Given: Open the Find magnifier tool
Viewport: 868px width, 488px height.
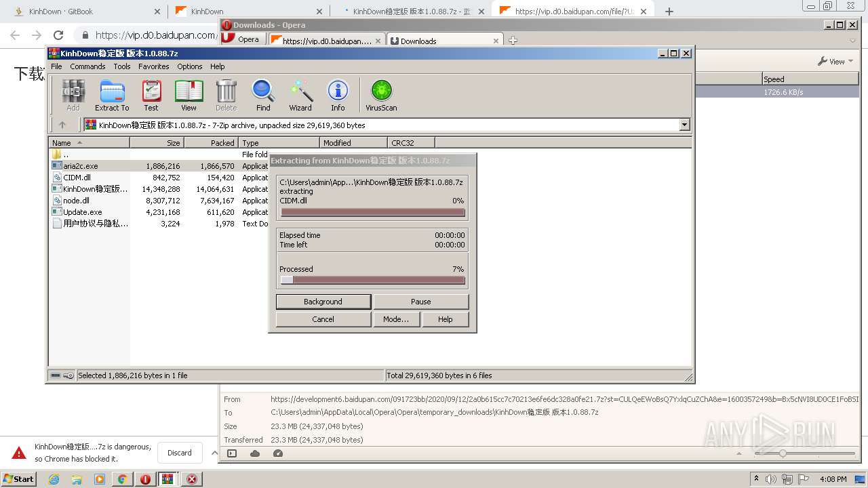Looking at the screenshot, I should [263, 95].
